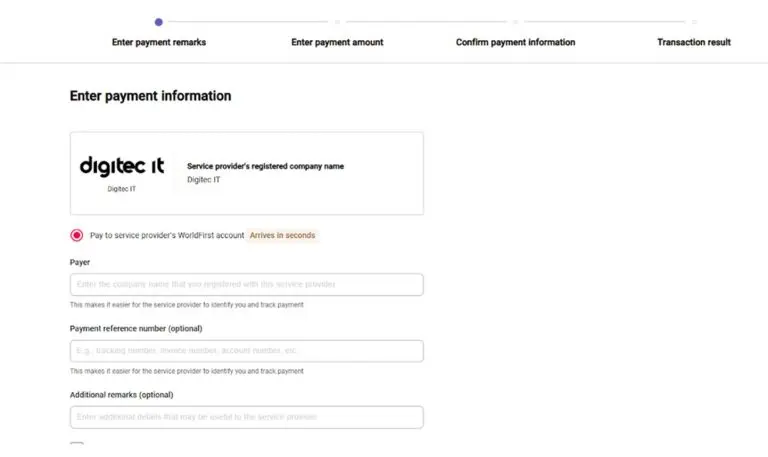The height and width of the screenshot is (457, 768).
Task: Tick the partially visible checkbox below remarks
Action: click(x=76, y=445)
